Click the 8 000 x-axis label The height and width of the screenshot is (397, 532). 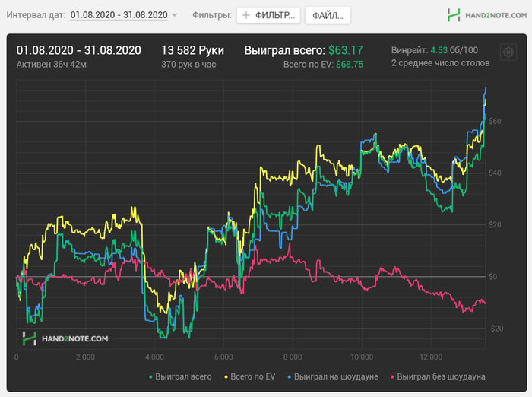pyautogui.click(x=293, y=357)
